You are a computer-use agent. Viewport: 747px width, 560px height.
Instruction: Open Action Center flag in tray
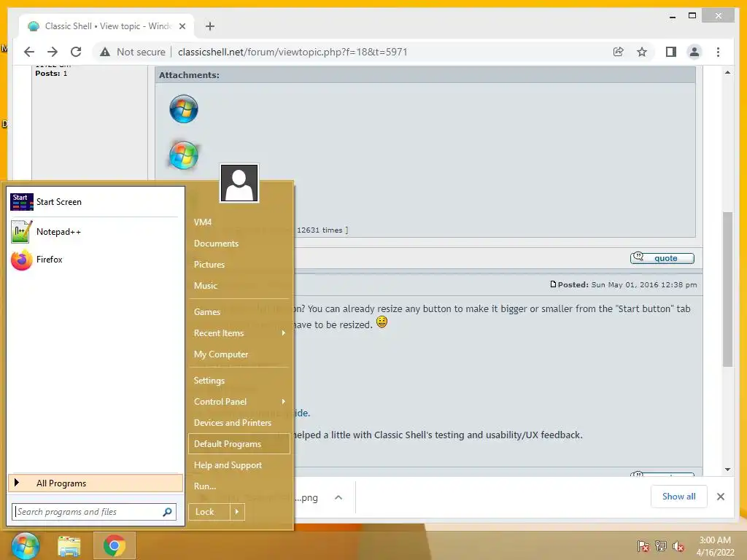(x=643, y=546)
